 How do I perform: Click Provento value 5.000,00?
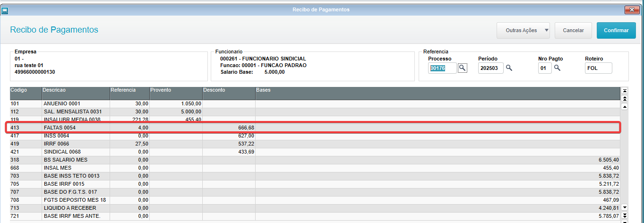(191, 111)
